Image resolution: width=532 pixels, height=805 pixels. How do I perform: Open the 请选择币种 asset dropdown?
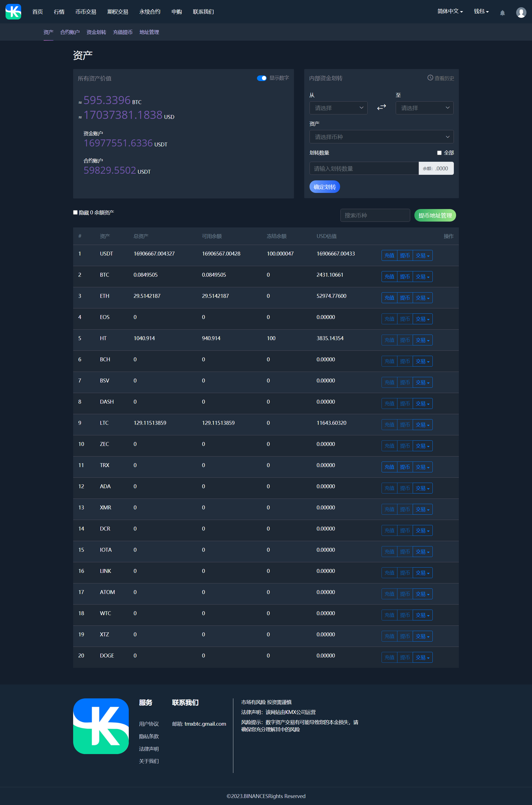tap(381, 137)
